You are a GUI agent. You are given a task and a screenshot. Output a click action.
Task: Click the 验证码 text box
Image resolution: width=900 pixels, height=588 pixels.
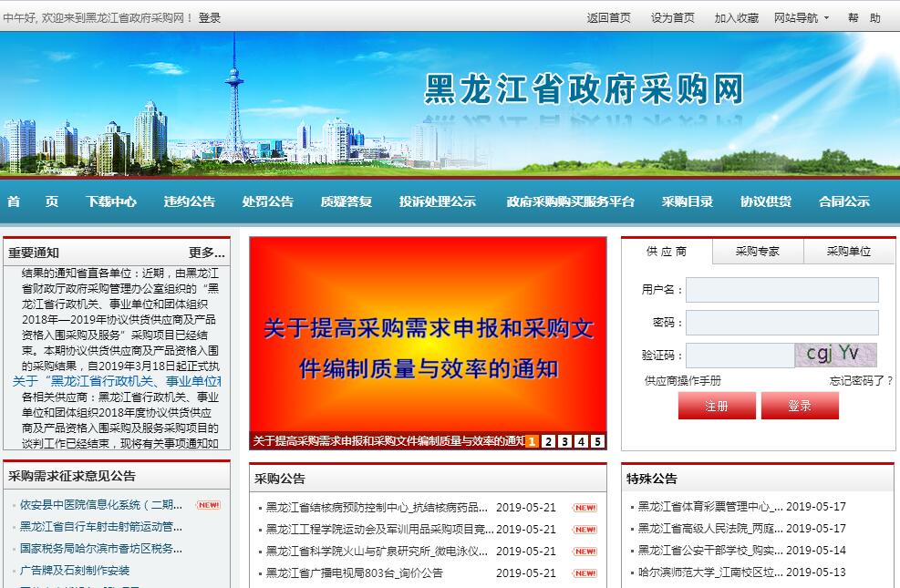[740, 356]
